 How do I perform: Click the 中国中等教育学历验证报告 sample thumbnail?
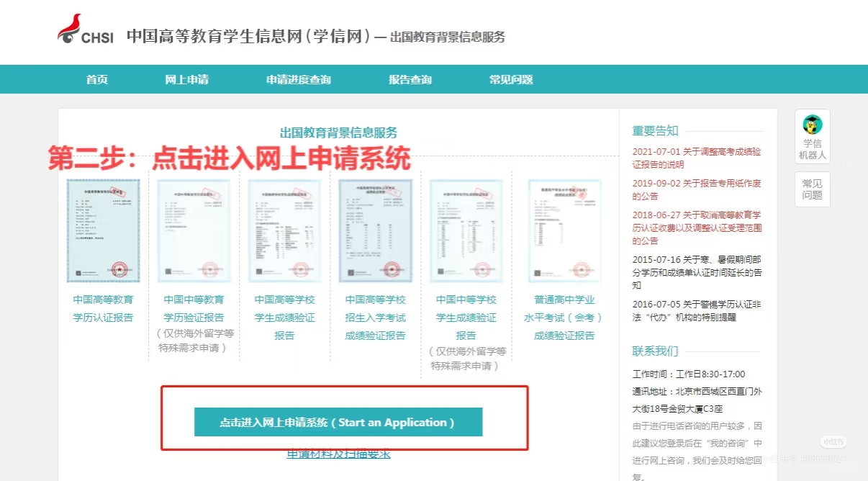194,230
